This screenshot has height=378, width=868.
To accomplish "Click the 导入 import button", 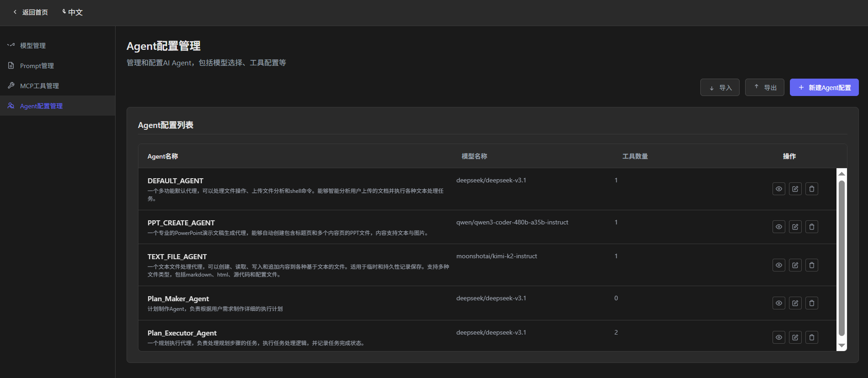I will [x=720, y=87].
